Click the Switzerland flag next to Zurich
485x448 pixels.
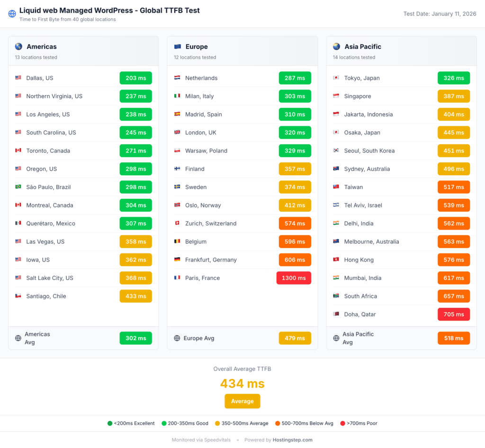coord(178,224)
